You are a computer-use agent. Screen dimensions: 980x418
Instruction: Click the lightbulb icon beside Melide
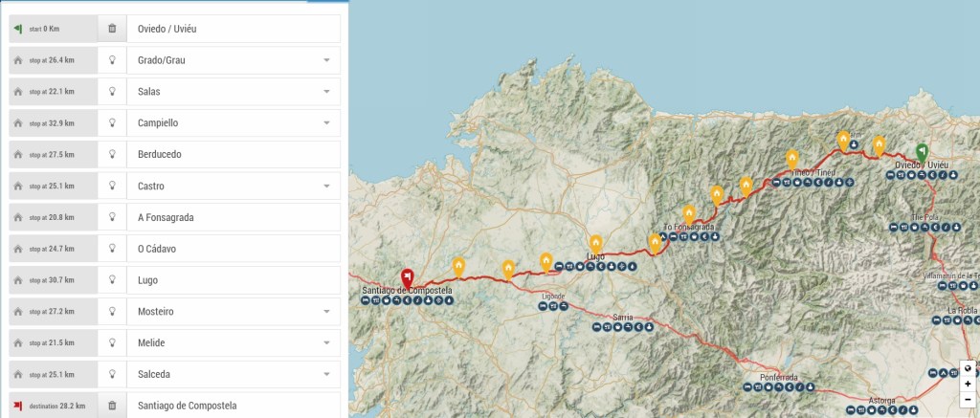pos(112,343)
